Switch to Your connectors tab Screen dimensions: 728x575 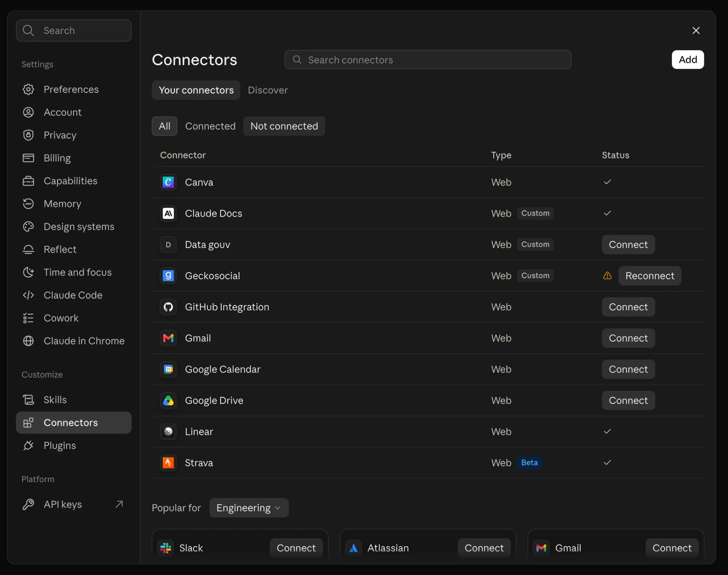pyautogui.click(x=196, y=90)
